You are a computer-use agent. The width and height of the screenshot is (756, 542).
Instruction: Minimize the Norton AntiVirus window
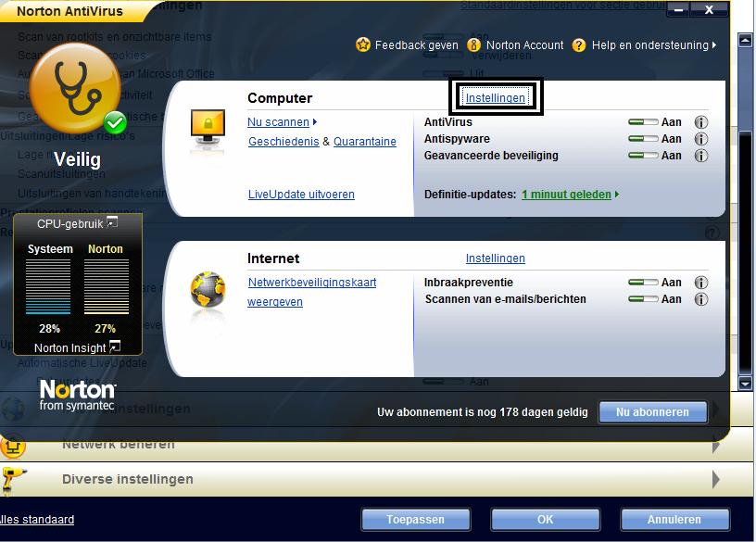(x=678, y=9)
